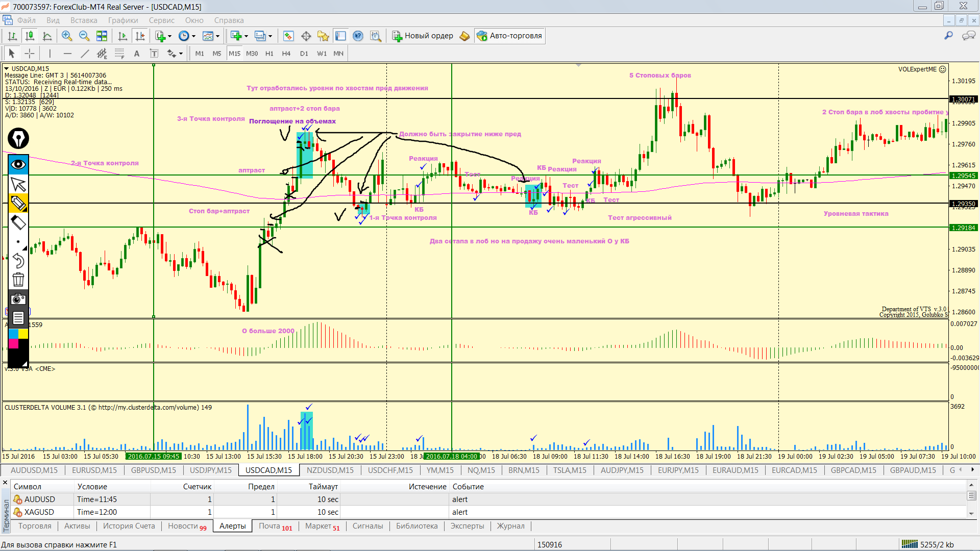
Task: Open the new chart dropdown arrow
Action: (x=246, y=36)
